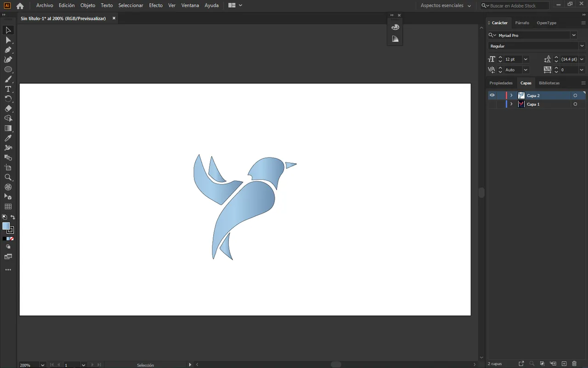The image size is (588, 368).
Task: Select the Selection (black arrow) tool
Action: 8,30
